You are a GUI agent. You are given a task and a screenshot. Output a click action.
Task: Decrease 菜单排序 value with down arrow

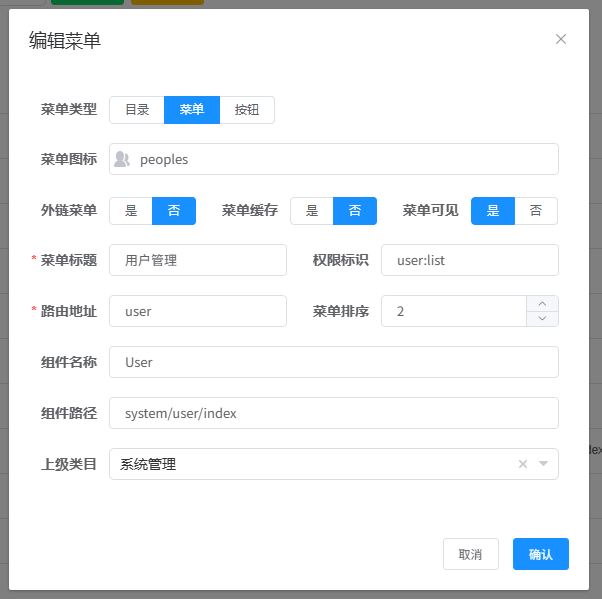542,319
